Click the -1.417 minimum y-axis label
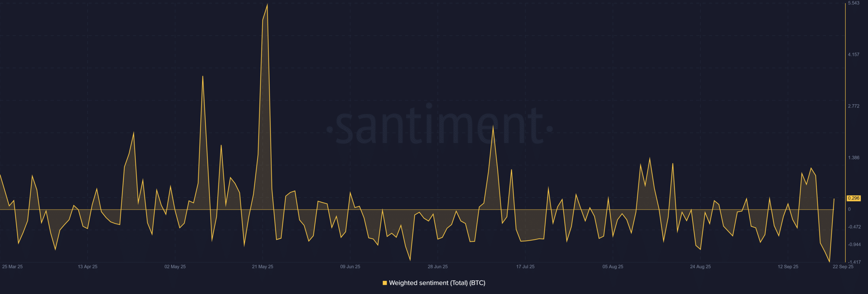Viewport: 868px width, 294px height. click(x=854, y=262)
